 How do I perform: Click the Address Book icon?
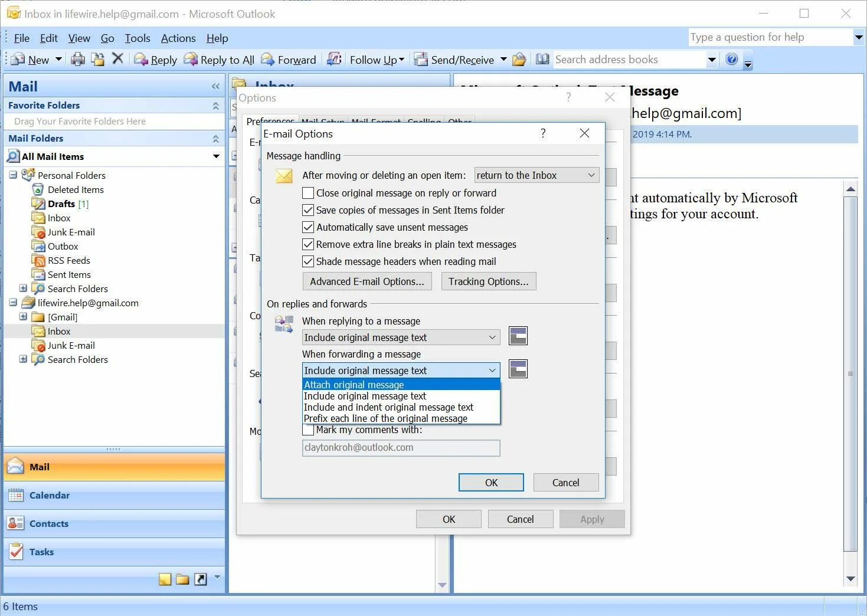[542, 59]
